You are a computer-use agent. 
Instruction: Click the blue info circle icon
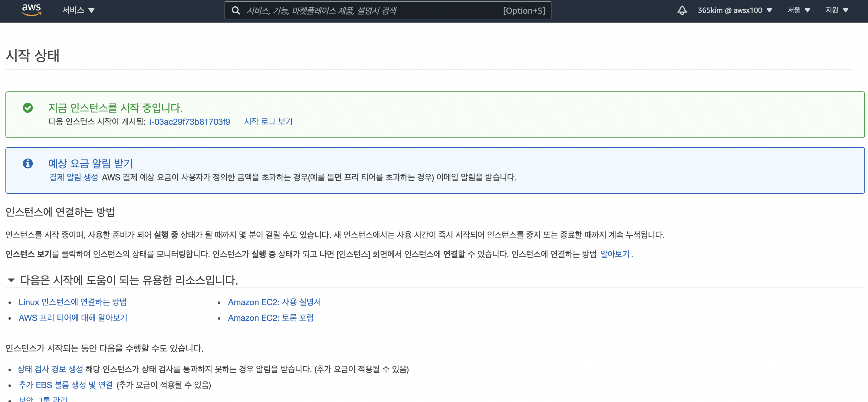[28, 163]
